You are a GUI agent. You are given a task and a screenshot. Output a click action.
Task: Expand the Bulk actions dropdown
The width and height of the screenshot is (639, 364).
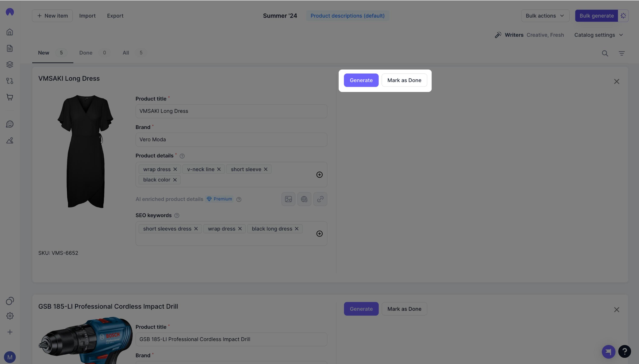click(545, 16)
